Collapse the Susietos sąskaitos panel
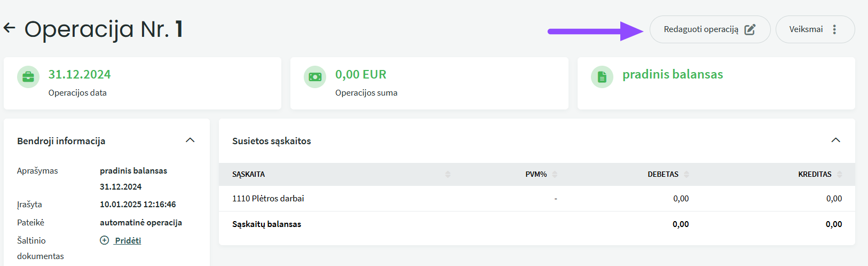The height and width of the screenshot is (266, 868). click(836, 140)
